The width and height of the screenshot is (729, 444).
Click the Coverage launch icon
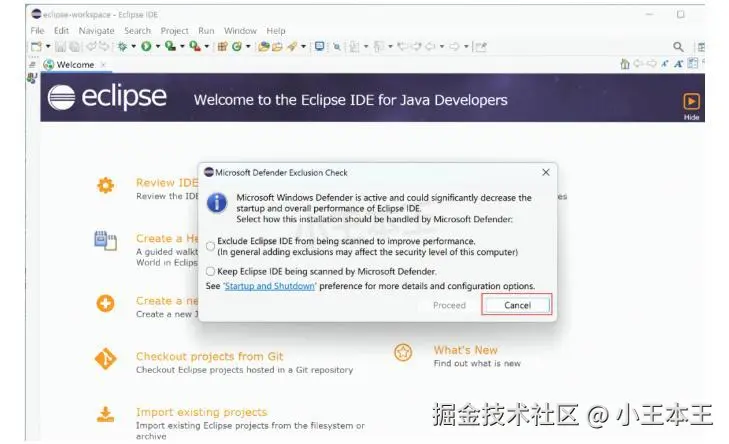(171, 46)
